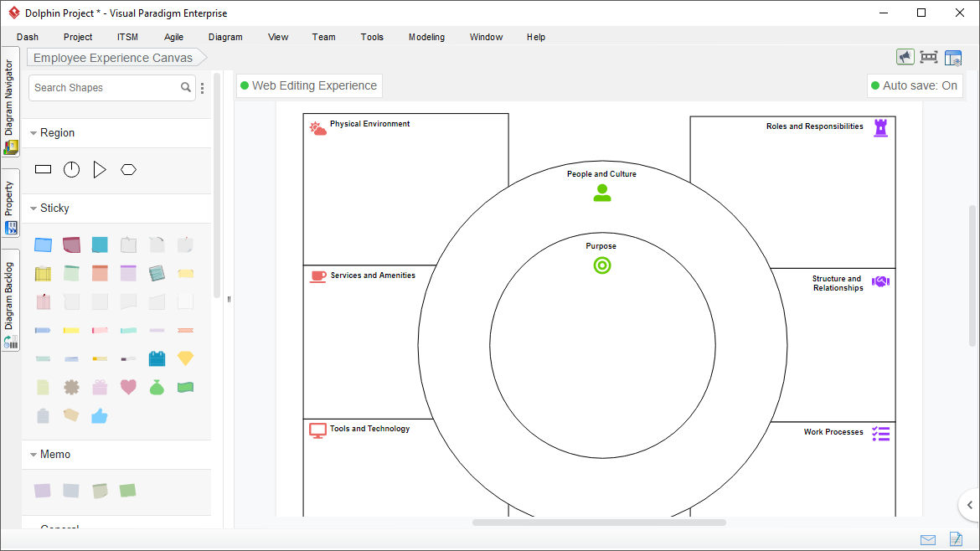
Task: Click the palette splitter handle
Action: [x=229, y=299]
